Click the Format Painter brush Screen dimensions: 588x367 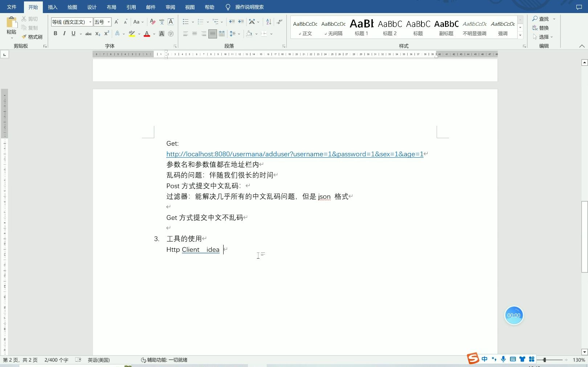click(32, 37)
